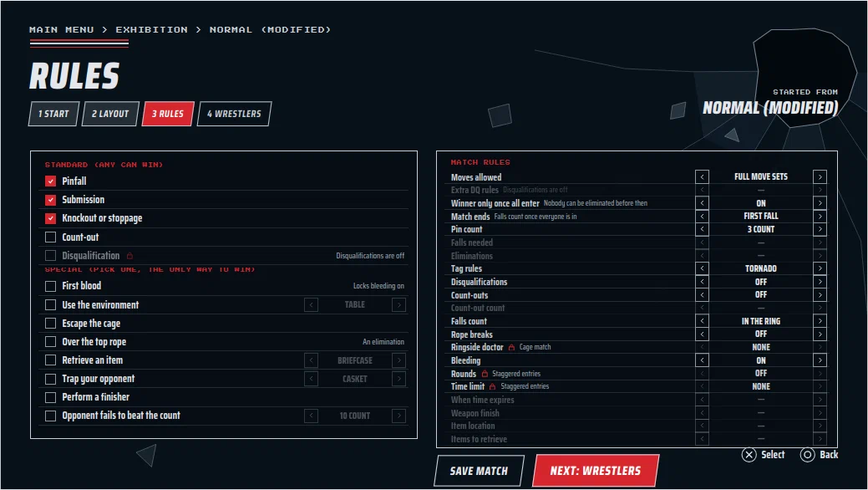This screenshot has width=868, height=490.
Task: Click left arrow of Disqualifications row
Action: pyautogui.click(x=702, y=282)
